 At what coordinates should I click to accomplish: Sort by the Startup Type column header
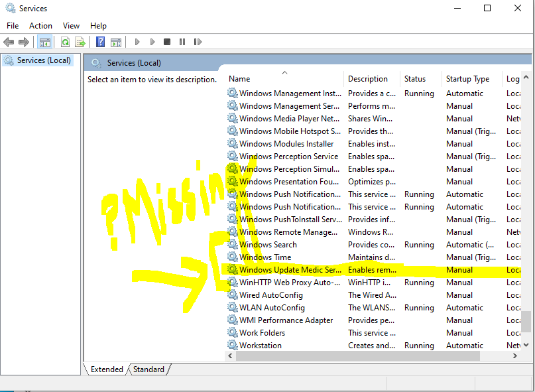(472, 79)
